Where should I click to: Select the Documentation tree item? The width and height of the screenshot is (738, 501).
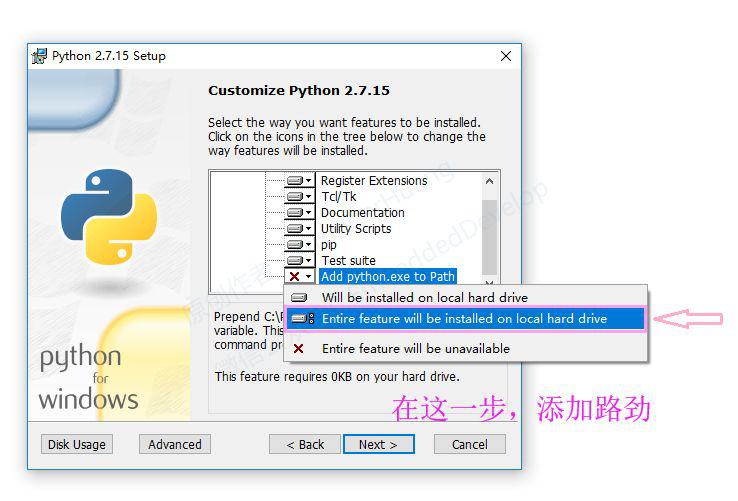362,213
